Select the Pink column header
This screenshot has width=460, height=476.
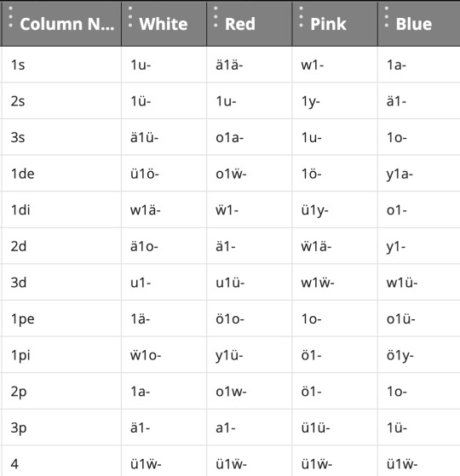click(335, 24)
